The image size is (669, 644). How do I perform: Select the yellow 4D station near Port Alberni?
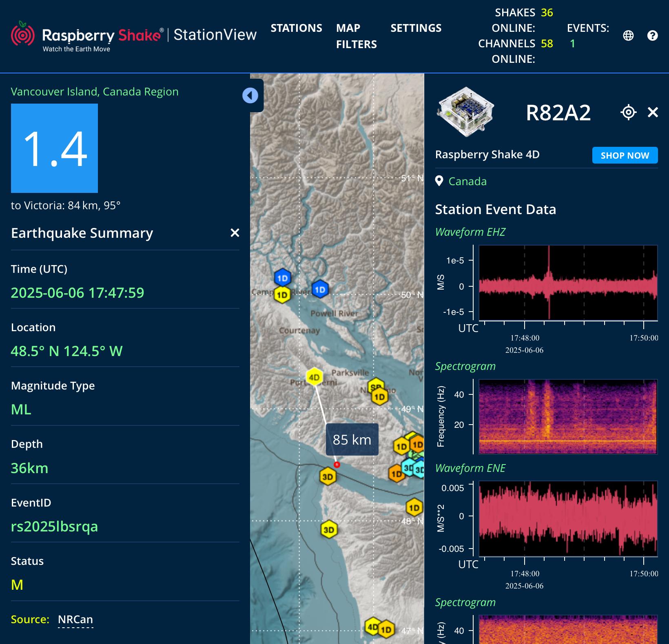pos(314,377)
